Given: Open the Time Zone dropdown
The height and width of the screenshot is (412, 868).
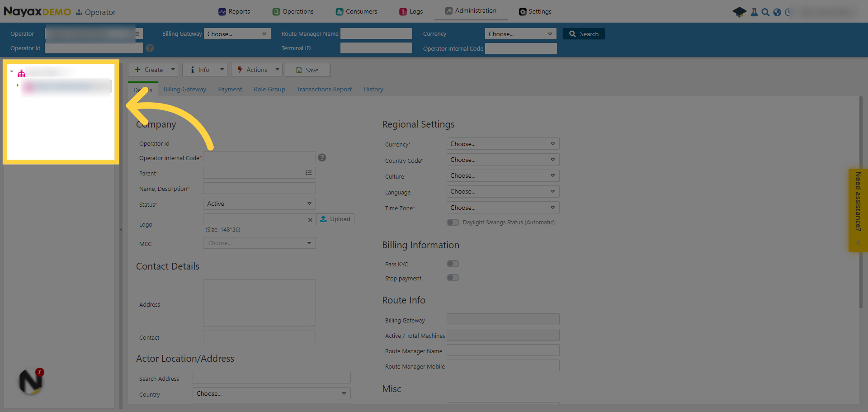Looking at the screenshot, I should [503, 208].
